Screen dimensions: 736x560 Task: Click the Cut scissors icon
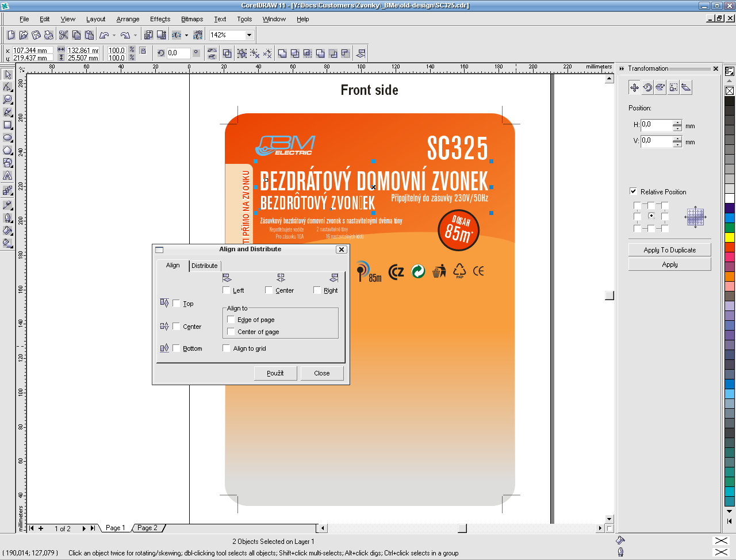[63, 35]
